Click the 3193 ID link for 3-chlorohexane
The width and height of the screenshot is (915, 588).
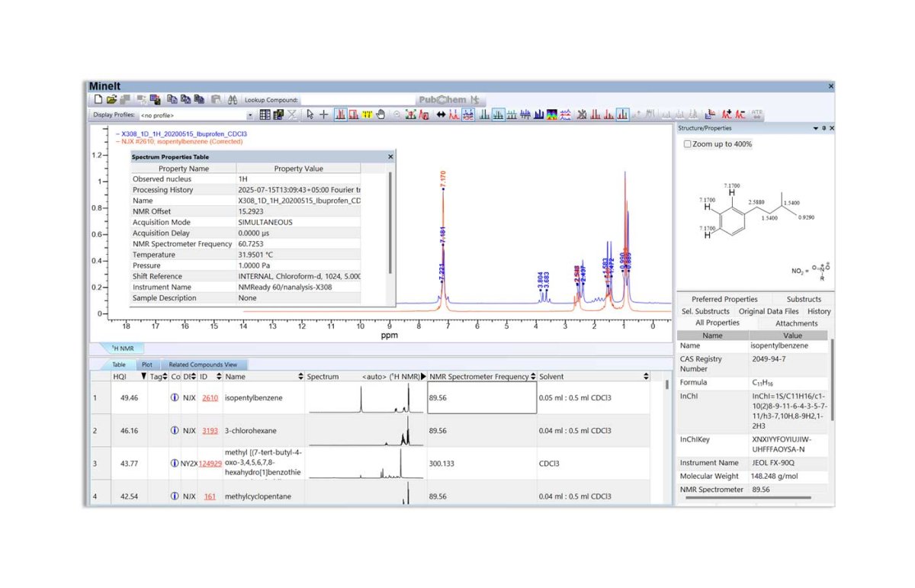(x=210, y=431)
